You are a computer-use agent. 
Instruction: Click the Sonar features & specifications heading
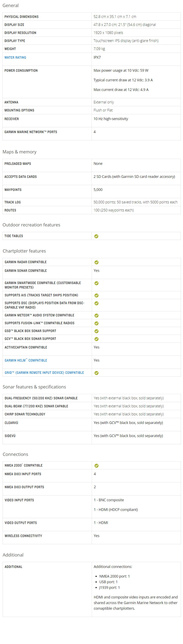[34, 387]
